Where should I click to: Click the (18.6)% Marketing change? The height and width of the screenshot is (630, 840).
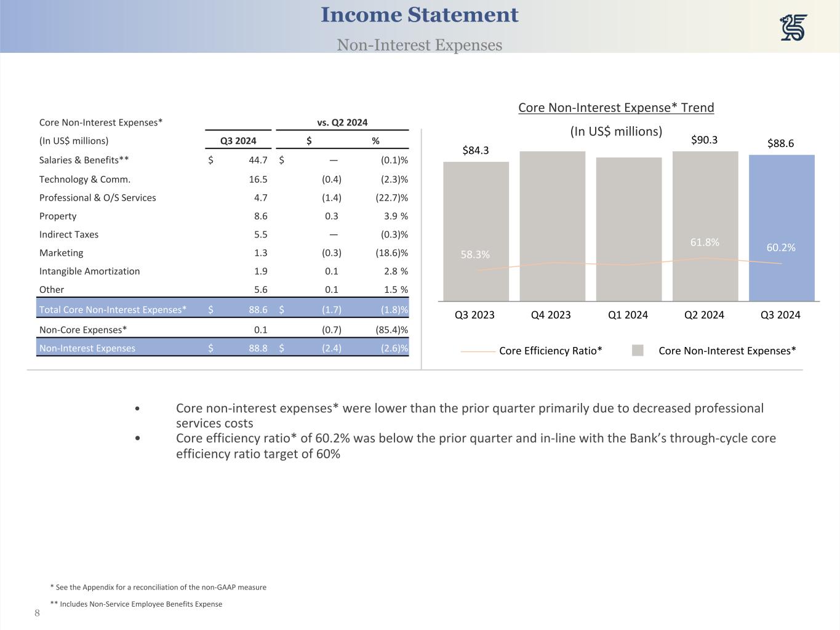[x=391, y=253]
